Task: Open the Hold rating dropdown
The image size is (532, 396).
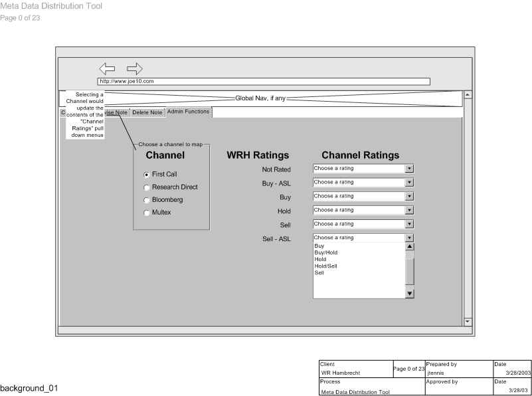Action: coord(410,211)
